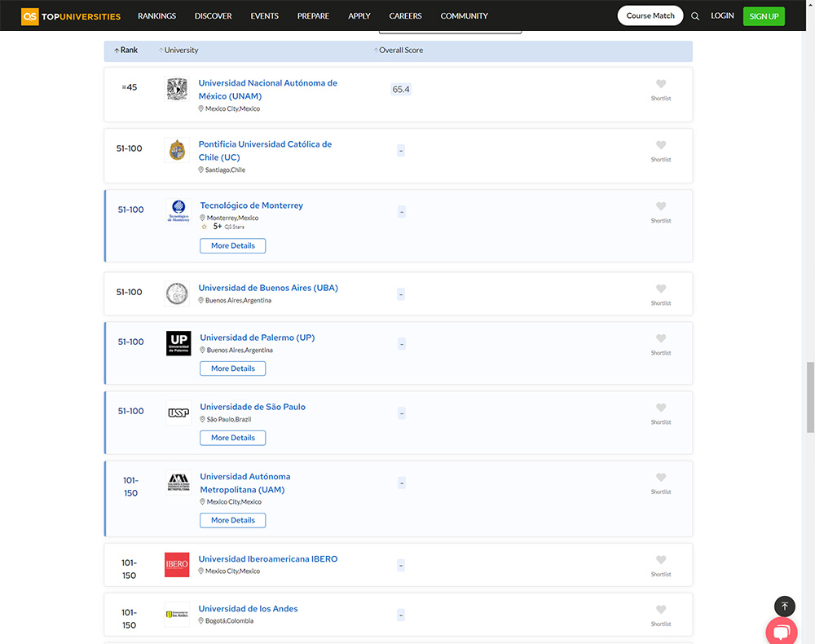This screenshot has width=815, height=644.
Task: Sort the table by Rank column
Action: click(126, 51)
